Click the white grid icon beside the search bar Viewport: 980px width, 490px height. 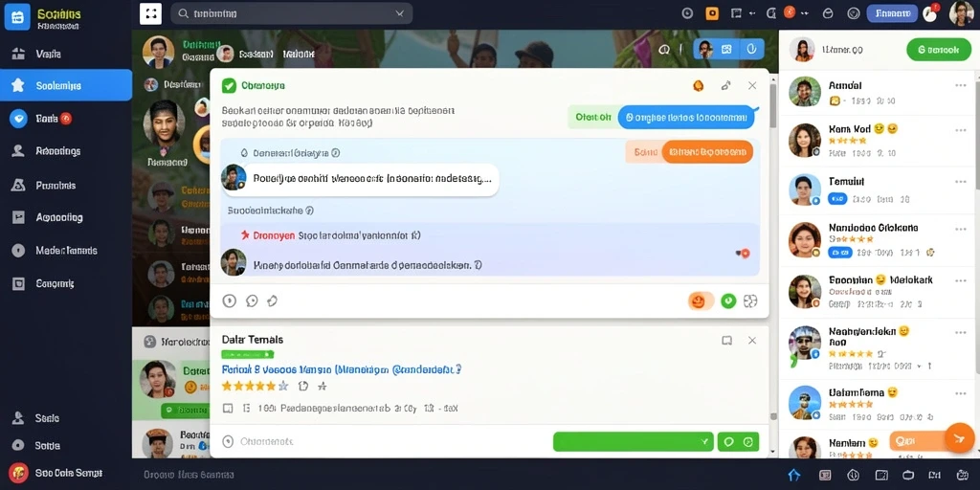tap(150, 13)
